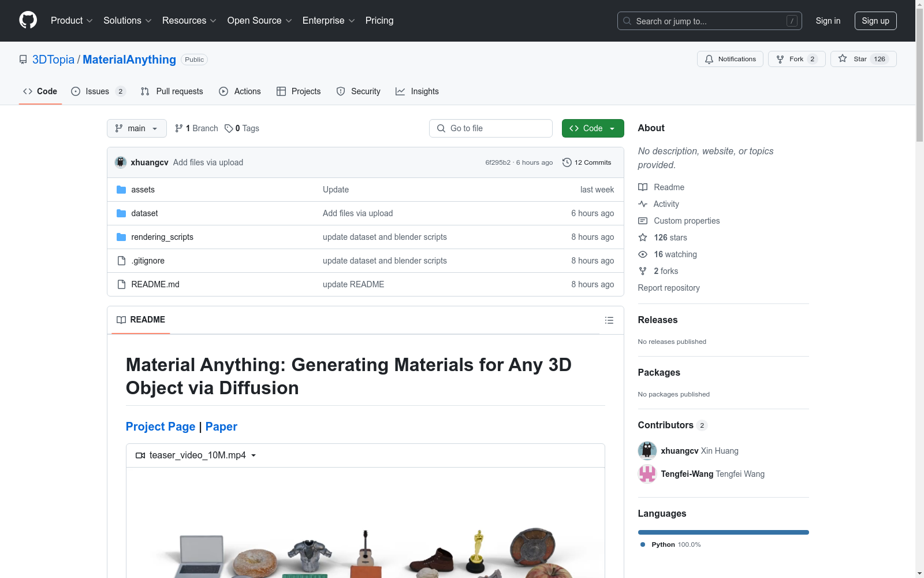
Task: Expand the Product menu
Action: point(72,20)
